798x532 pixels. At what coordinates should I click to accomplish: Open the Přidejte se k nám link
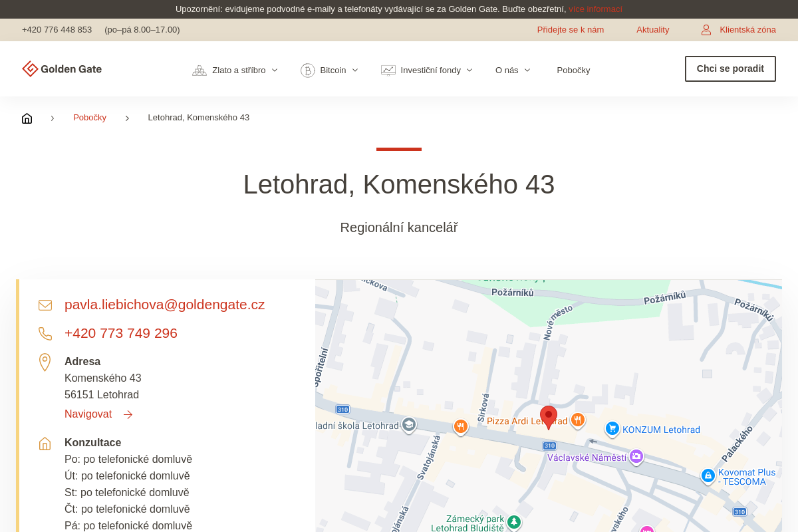click(x=571, y=30)
